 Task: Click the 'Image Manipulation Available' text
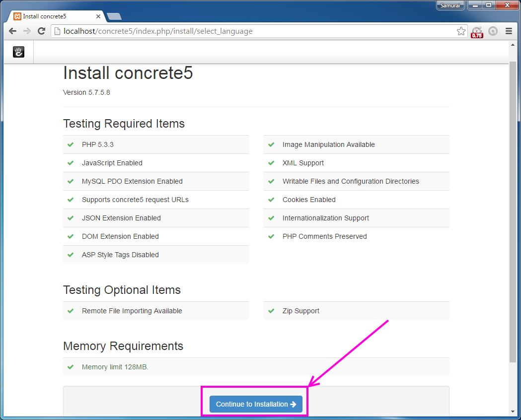pyautogui.click(x=329, y=144)
